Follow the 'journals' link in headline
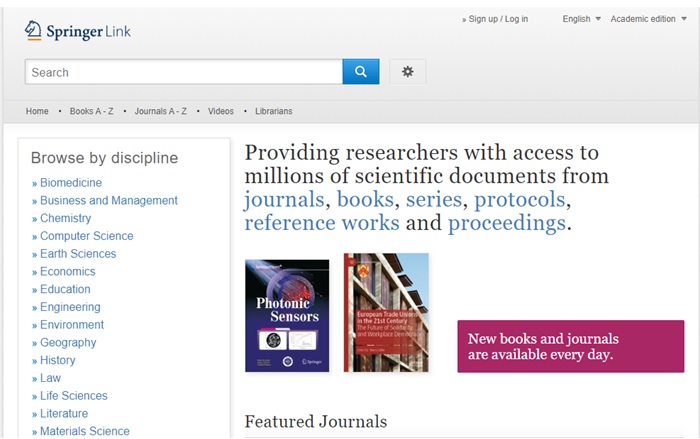Image resolution: width=700 pixels, height=439 pixels. coord(284,200)
